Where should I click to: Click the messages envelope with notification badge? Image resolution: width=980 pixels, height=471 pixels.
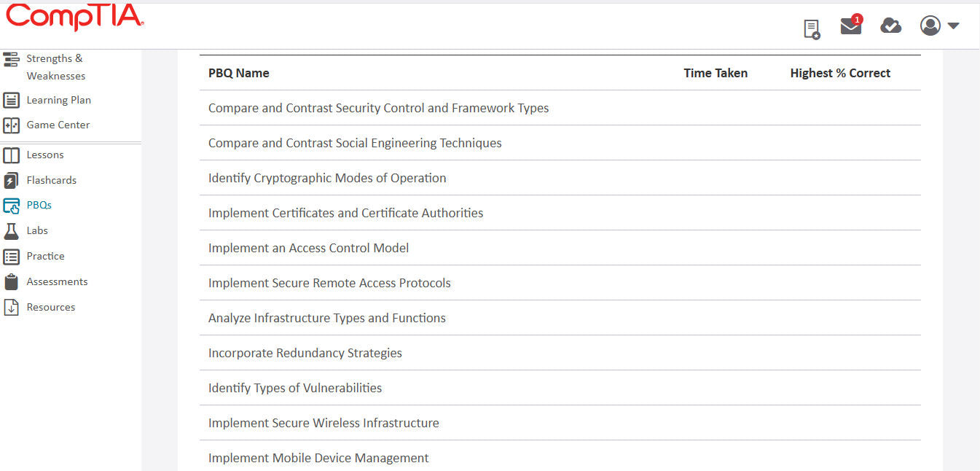click(x=850, y=27)
